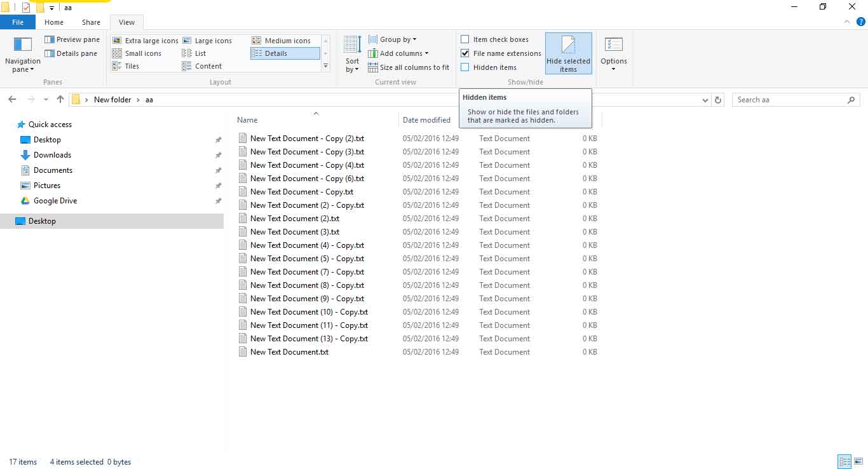Switch to Content layout
868x469 pixels.
[202, 66]
